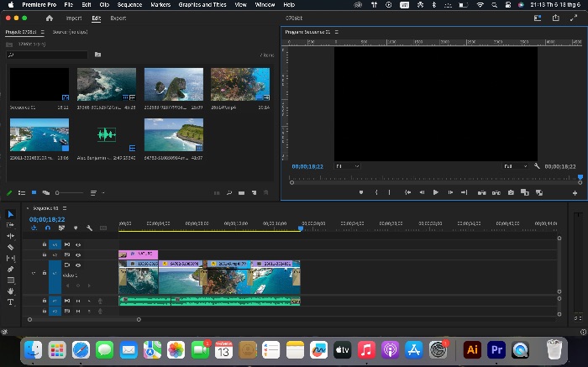Select the Selection arrow tool

click(x=10, y=214)
